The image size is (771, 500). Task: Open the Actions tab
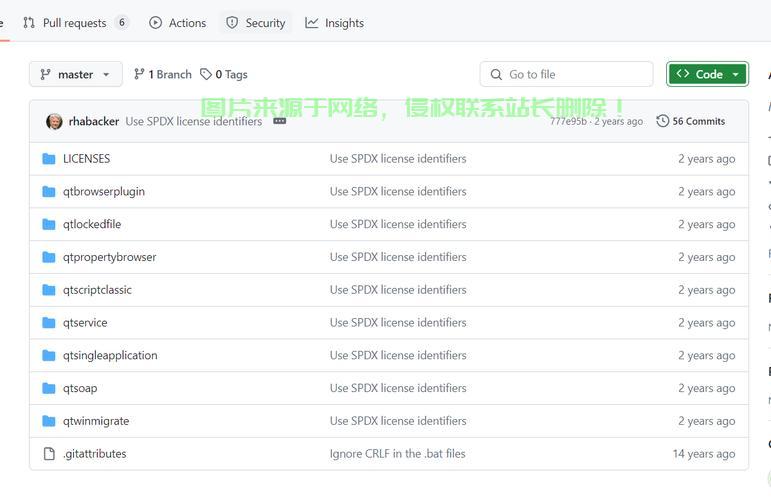pyautogui.click(x=178, y=23)
